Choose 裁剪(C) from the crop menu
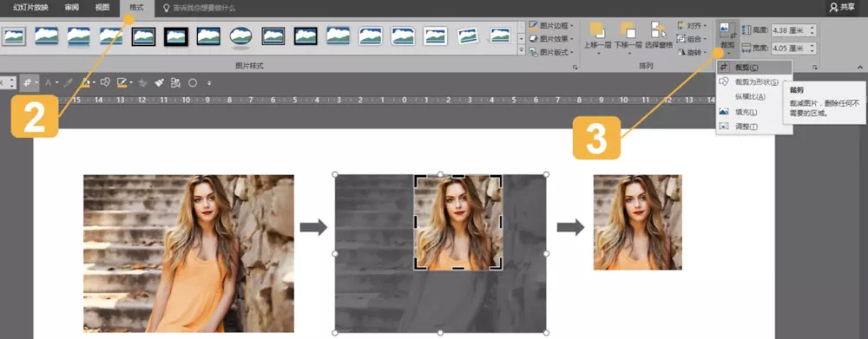 click(754, 67)
